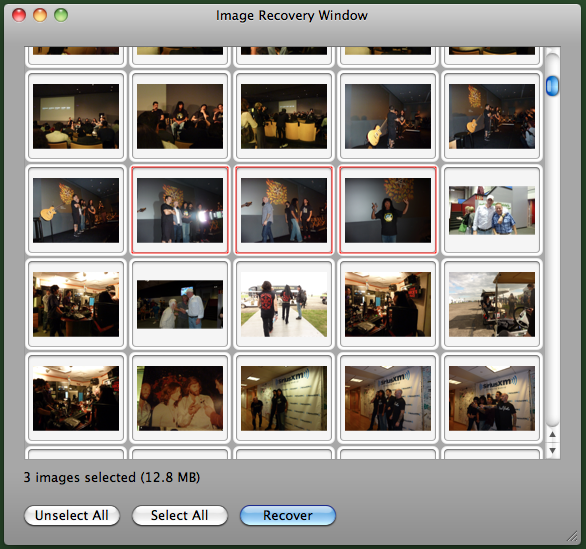The height and width of the screenshot is (549, 586).
Task: Deselect thumbnail of long-haired man raising hands
Action: coord(388,210)
